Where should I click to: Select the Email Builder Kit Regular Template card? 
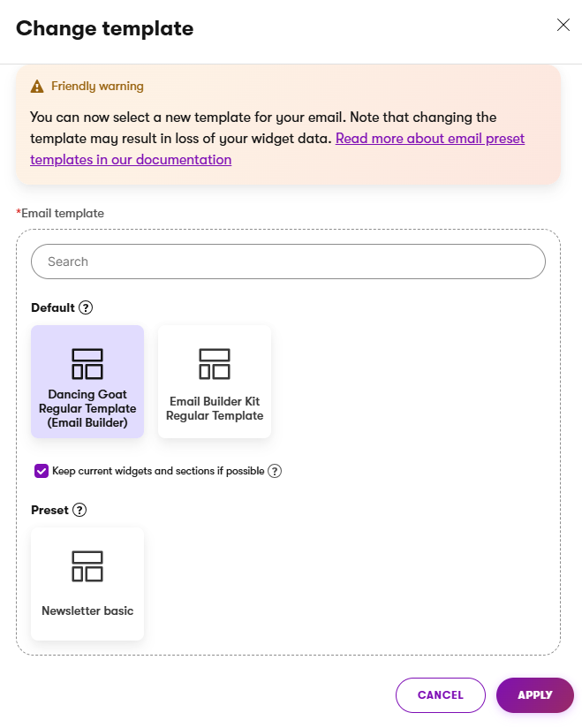[x=214, y=382]
